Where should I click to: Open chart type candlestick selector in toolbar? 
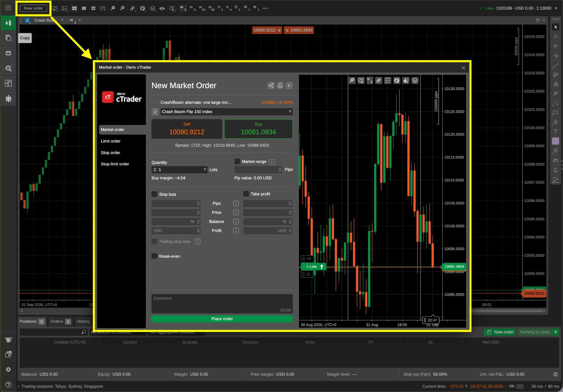(133, 9)
